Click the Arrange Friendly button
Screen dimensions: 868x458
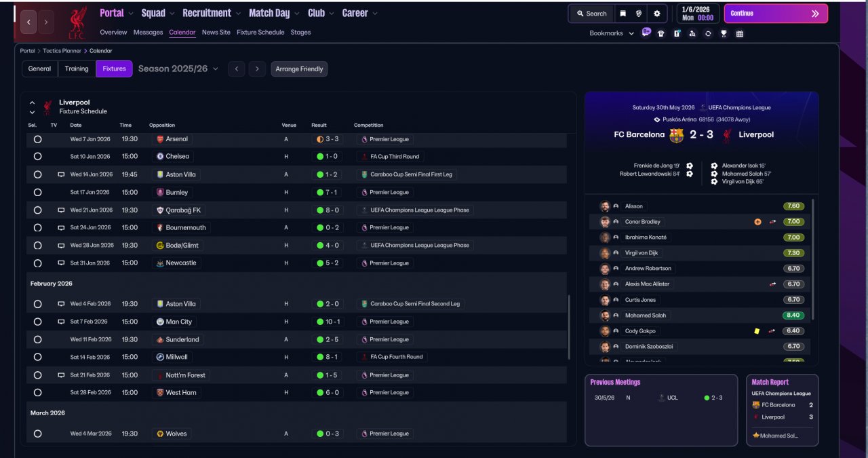[299, 69]
